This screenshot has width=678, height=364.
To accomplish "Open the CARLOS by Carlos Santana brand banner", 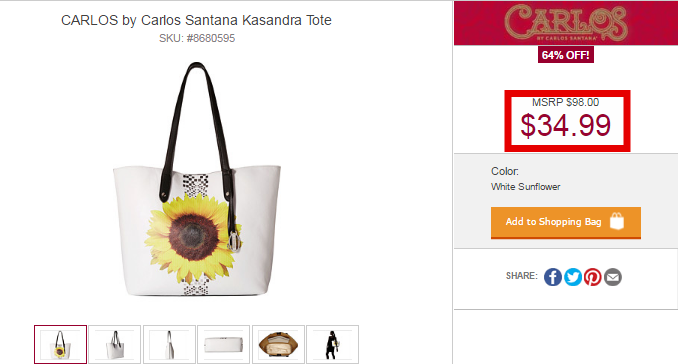I will (x=566, y=23).
